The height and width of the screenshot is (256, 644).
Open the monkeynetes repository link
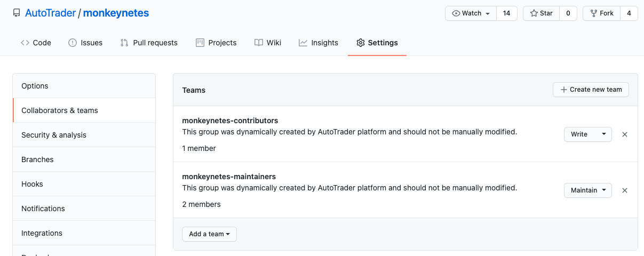click(116, 13)
